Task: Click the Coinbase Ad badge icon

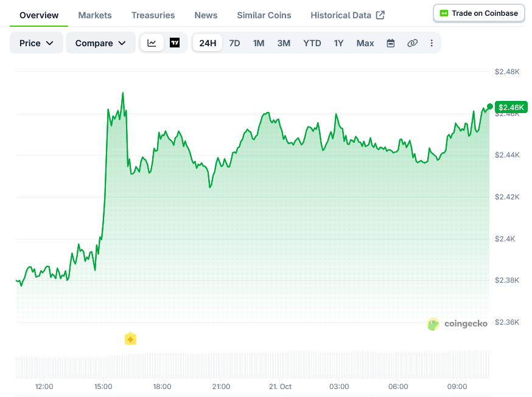Action: [444, 13]
